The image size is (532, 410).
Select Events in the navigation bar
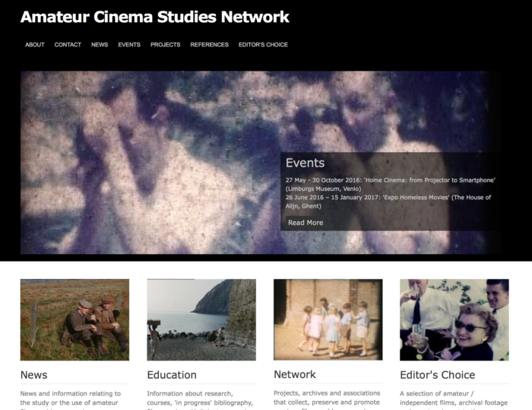tap(129, 45)
